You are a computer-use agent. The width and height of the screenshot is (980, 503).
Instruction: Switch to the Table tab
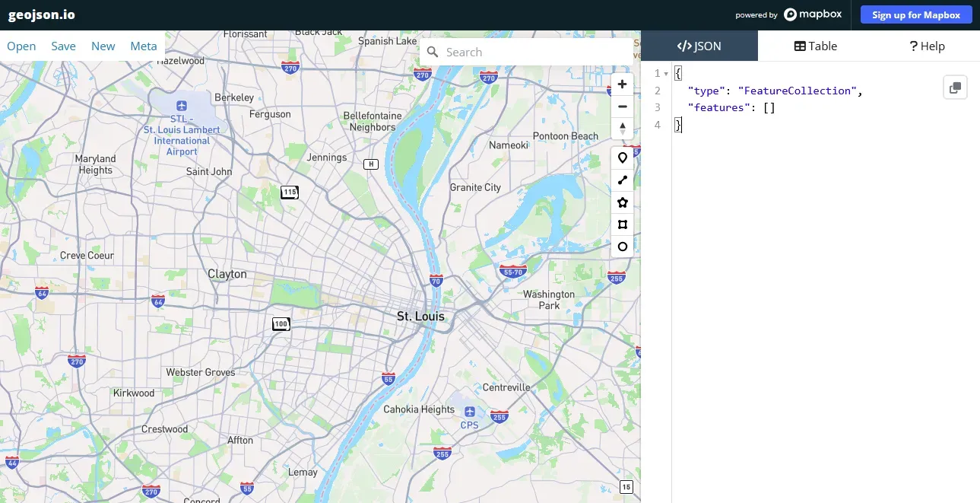815,46
